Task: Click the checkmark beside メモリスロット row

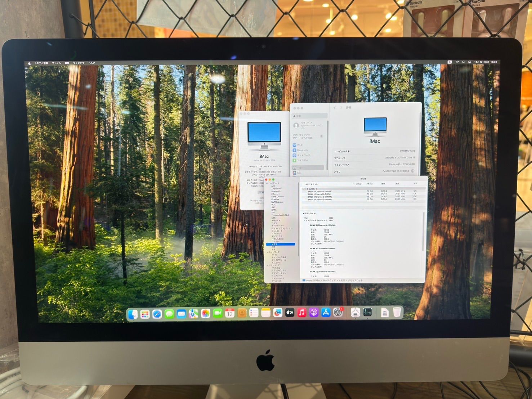Action: (303, 188)
